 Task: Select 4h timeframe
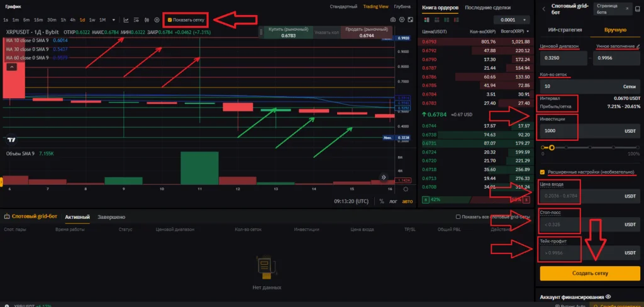tap(72, 20)
